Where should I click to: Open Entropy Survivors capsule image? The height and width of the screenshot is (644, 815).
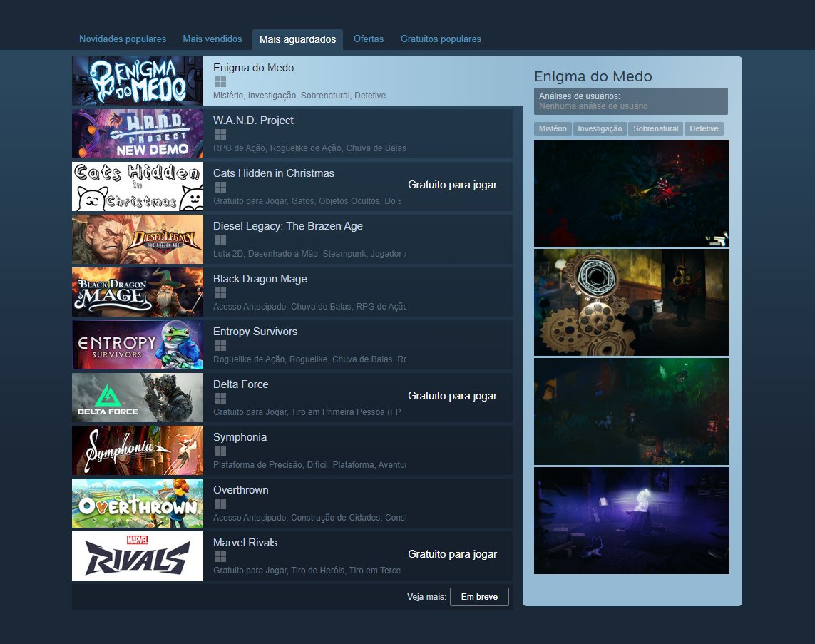138,344
